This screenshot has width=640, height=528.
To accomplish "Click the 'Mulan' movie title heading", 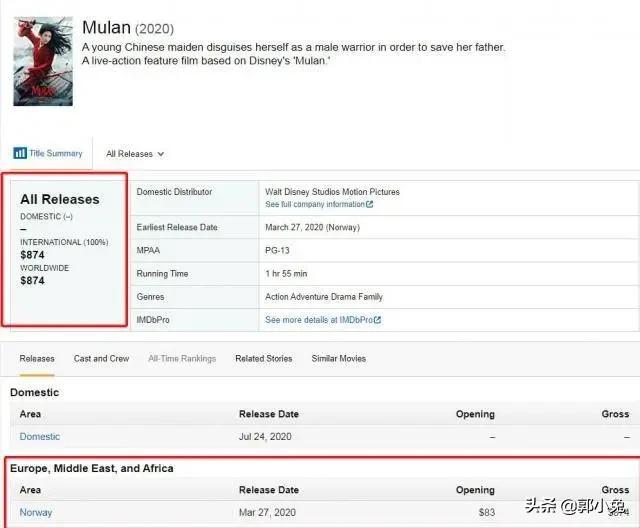I will (x=106, y=28).
